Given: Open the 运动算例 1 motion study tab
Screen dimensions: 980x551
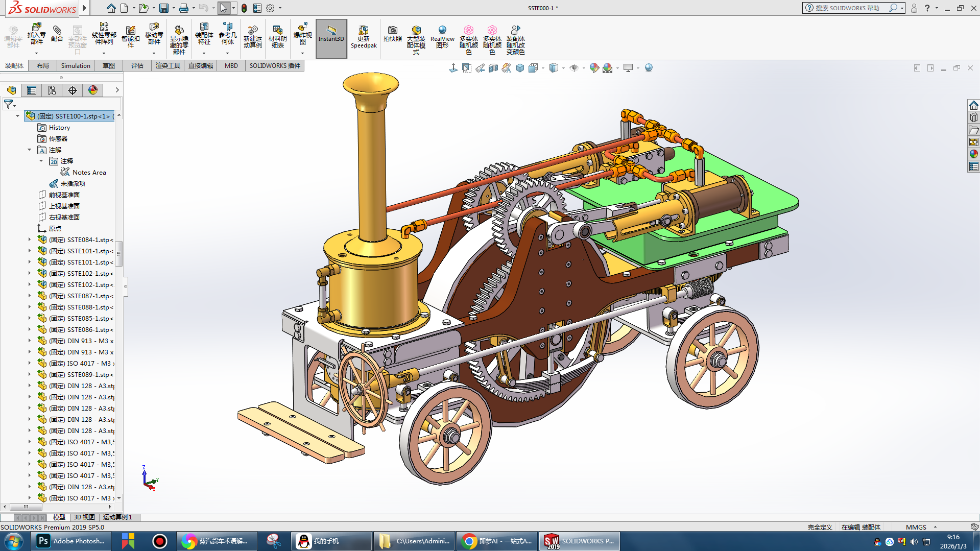Looking at the screenshot, I should (x=117, y=517).
